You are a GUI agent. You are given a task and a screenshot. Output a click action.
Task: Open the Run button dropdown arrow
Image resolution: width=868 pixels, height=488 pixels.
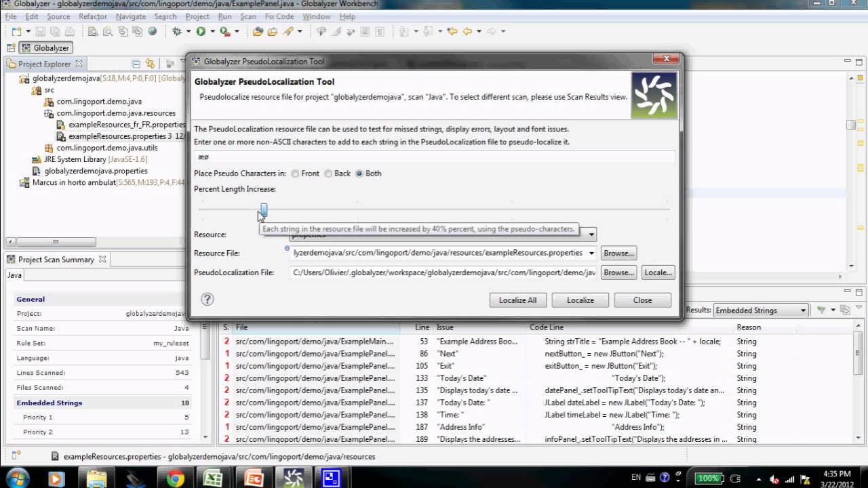[x=212, y=31]
